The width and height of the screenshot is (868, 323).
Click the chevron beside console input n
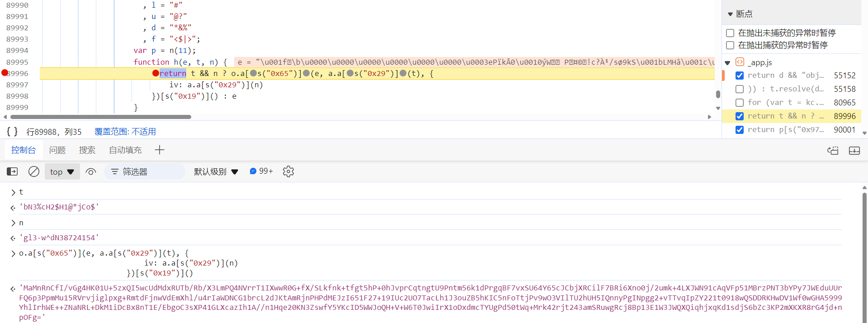pos(13,223)
